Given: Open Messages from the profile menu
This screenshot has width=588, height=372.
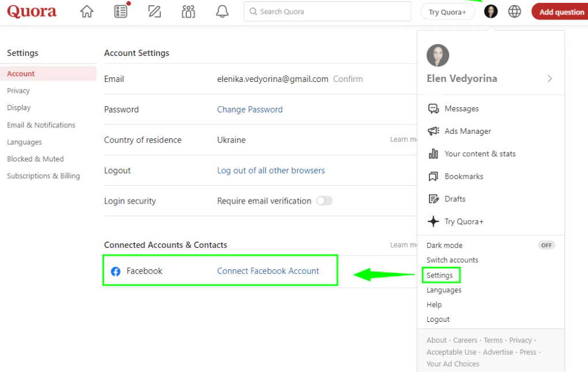Looking at the screenshot, I should (461, 108).
